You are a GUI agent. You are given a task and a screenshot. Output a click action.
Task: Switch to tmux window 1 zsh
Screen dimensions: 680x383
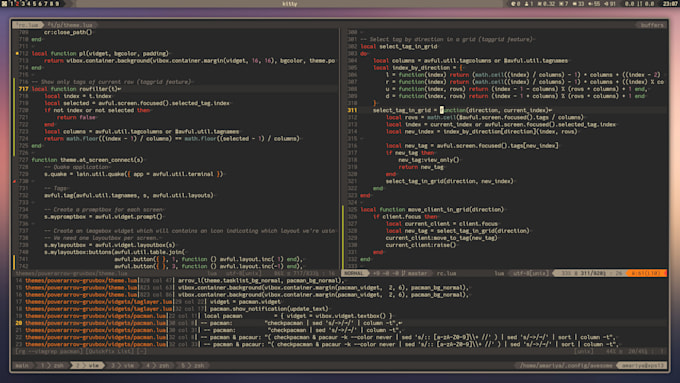tap(53, 366)
